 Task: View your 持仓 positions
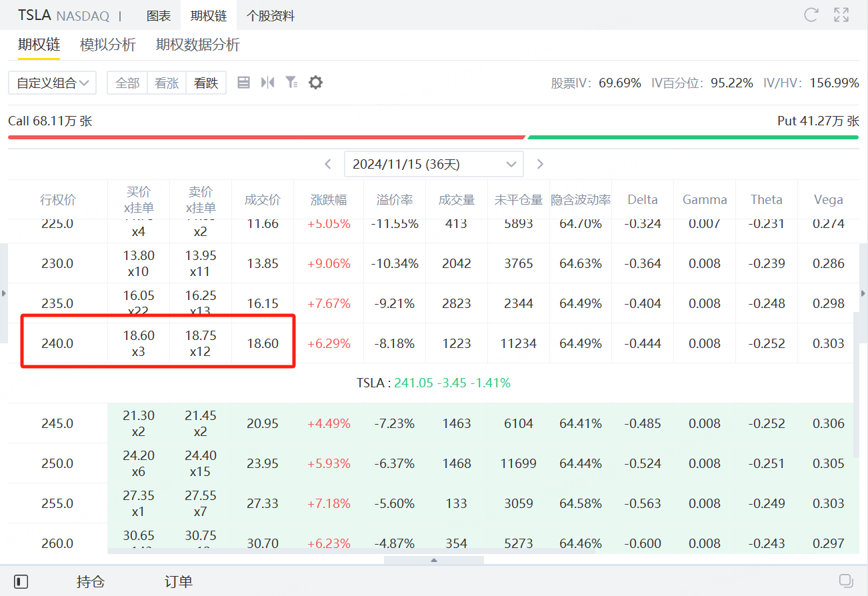coord(91,581)
